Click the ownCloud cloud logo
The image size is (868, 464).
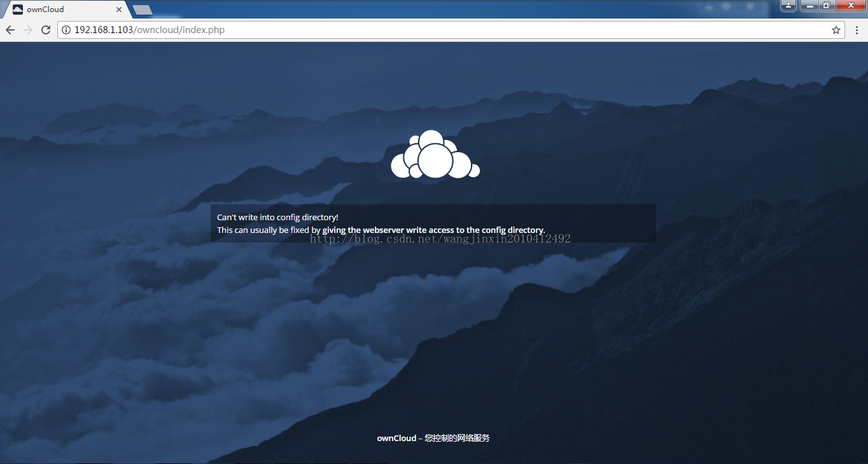coord(435,154)
